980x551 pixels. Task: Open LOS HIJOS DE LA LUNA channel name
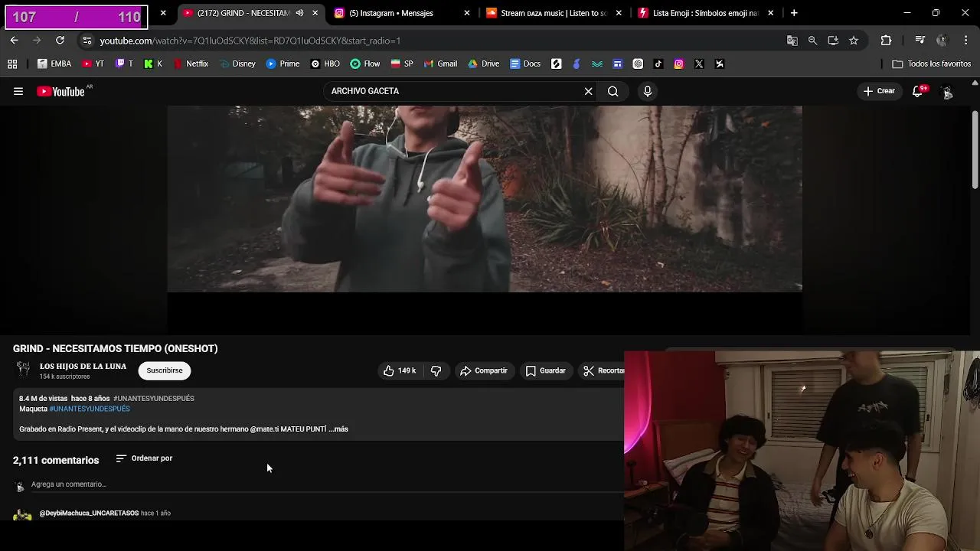pos(83,367)
